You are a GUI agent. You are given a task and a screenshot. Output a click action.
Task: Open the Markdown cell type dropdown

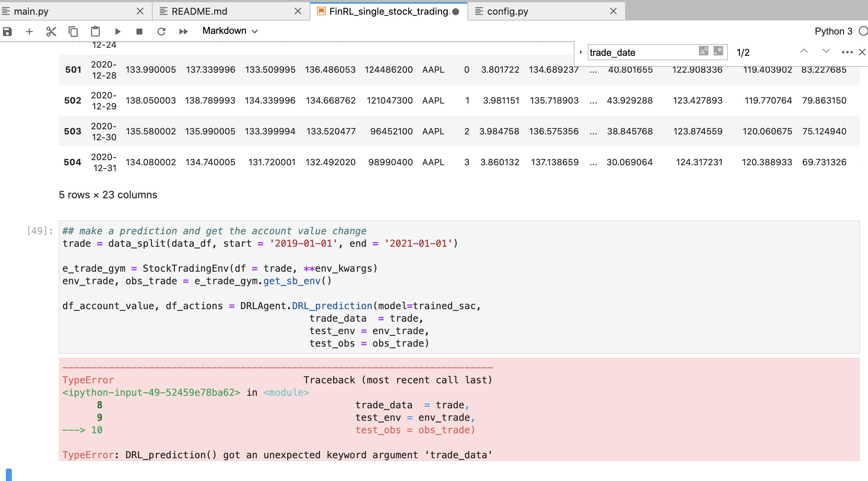230,31
